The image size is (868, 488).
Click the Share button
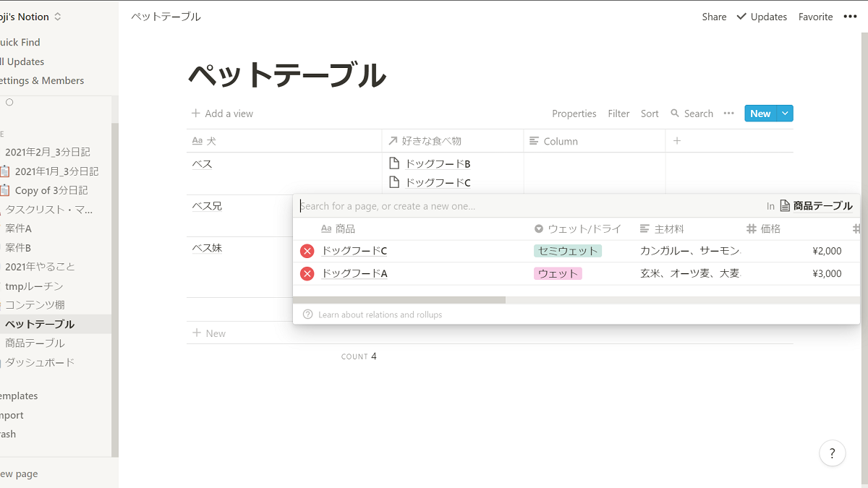point(714,17)
